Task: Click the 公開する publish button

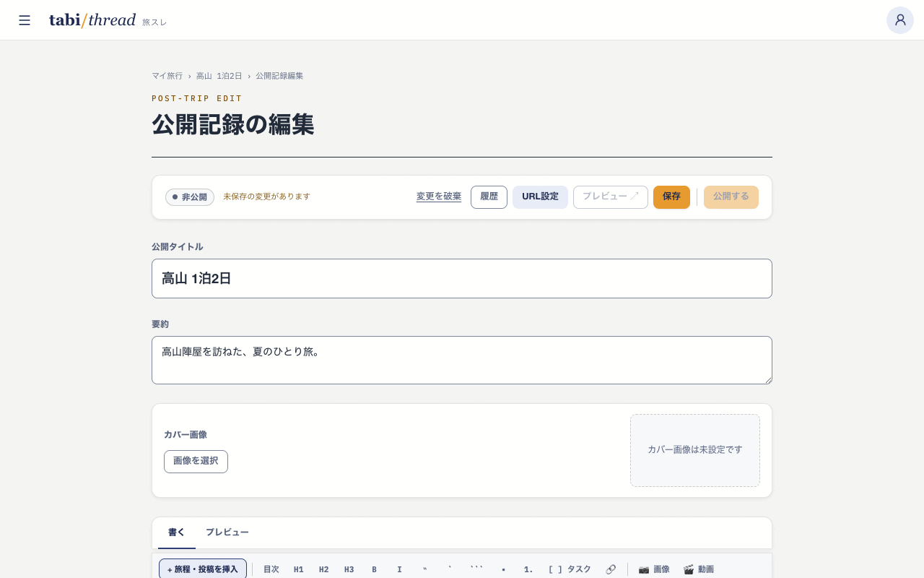Action: click(731, 197)
